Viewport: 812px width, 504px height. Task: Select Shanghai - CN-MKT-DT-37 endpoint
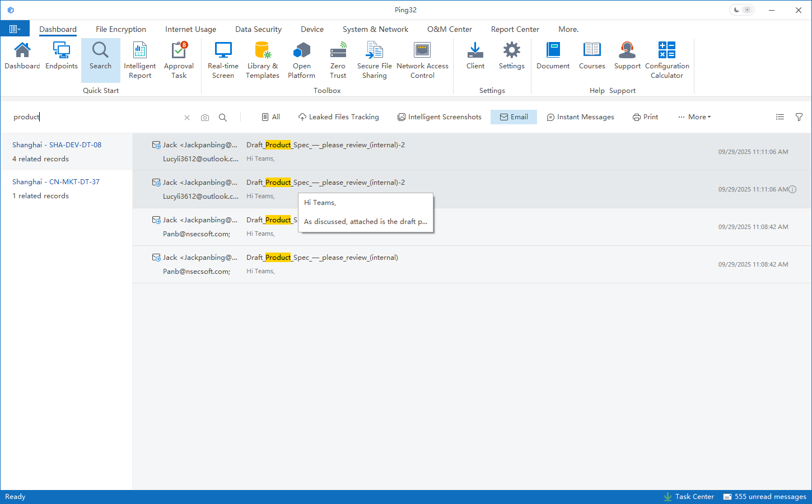click(56, 182)
